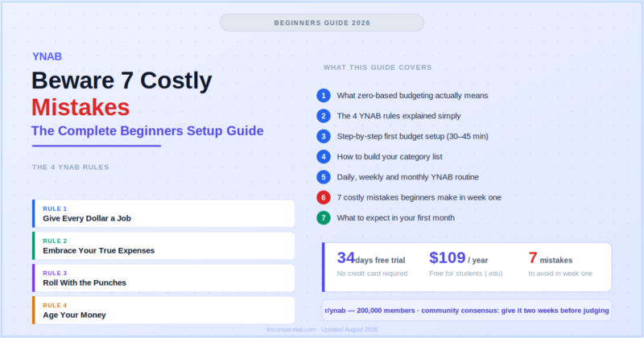Click the fincomparelab.com footer text
Image resolution: width=644 pixels, height=338 pixels.
coord(321,329)
